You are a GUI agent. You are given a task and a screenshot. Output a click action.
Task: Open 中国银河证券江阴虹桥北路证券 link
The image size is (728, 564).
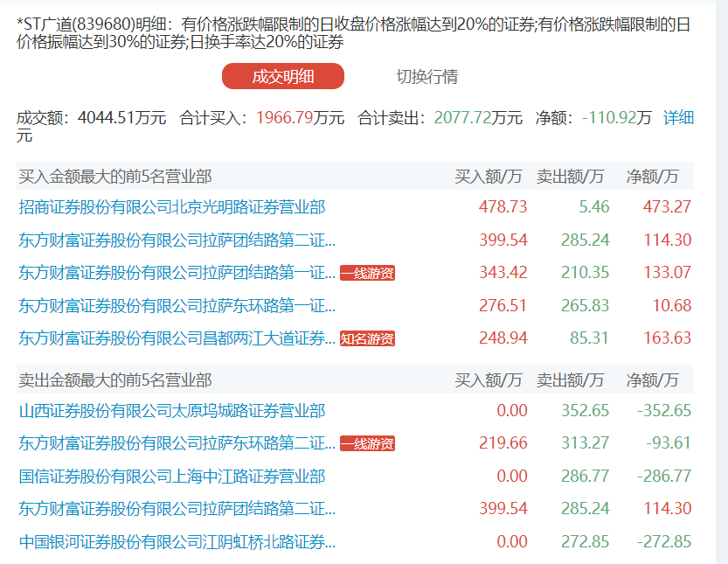pos(177,541)
